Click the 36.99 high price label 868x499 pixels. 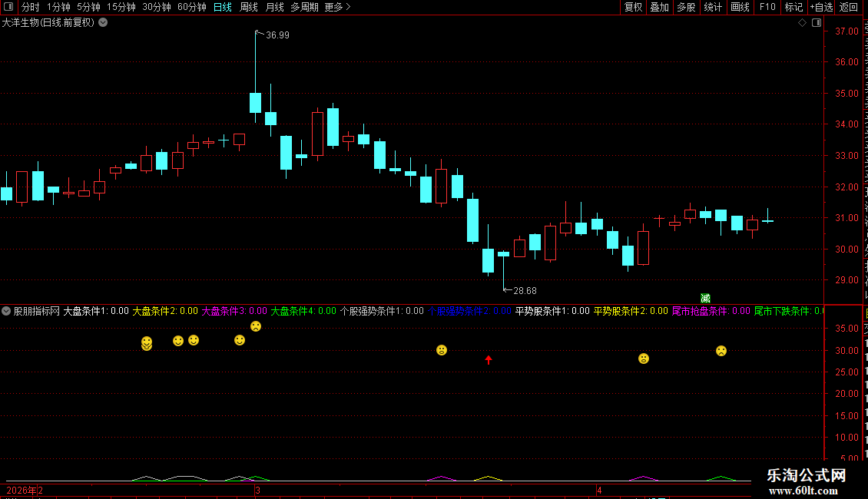[277, 35]
